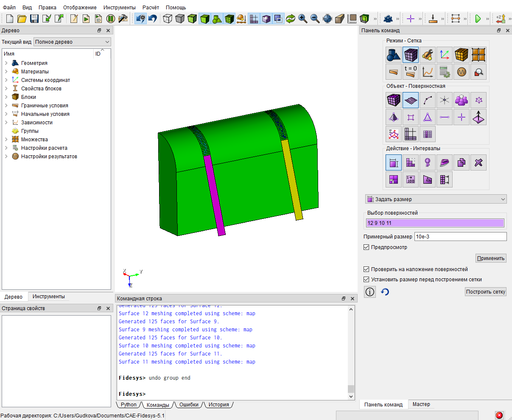Screen dimensions: 512x420
Task: Open the dependencies graph curve icon
Action: point(428,72)
